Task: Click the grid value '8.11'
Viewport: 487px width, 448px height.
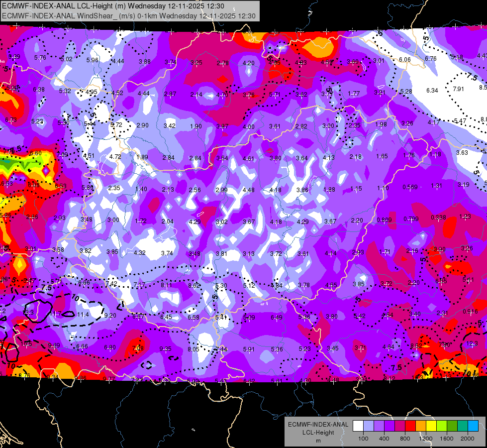Action: tap(166, 285)
